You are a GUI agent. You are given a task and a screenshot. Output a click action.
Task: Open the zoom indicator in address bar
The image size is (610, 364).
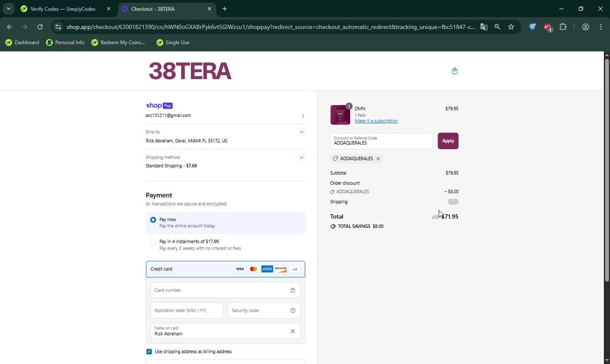pyautogui.click(x=497, y=27)
